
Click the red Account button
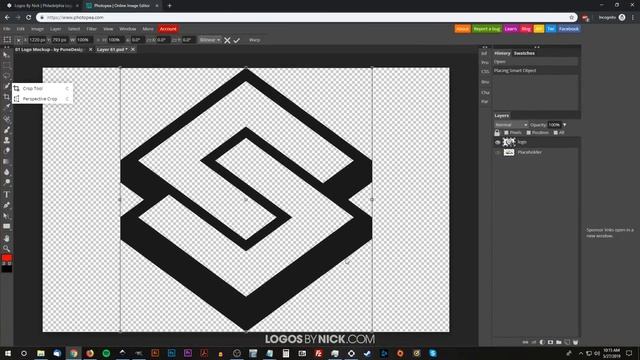[x=168, y=29]
